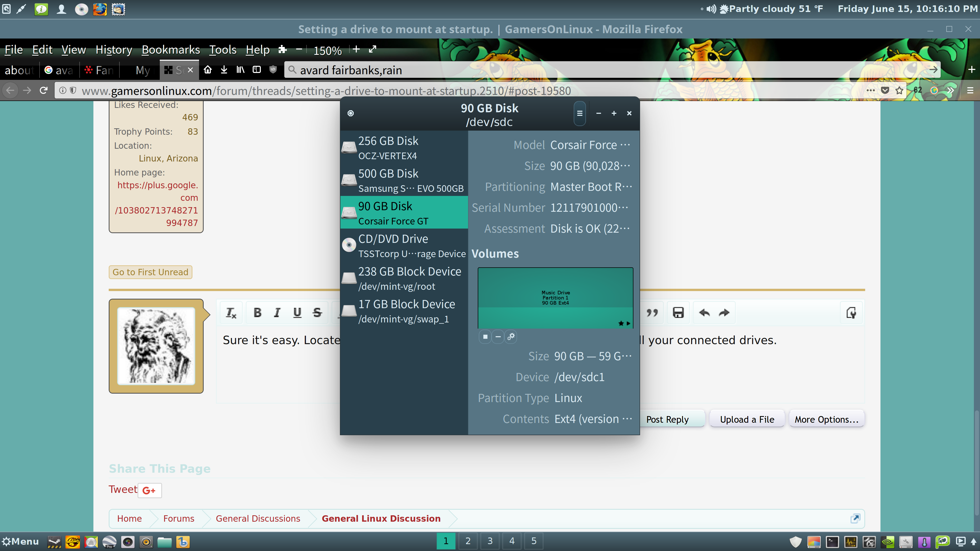Reload the current page
The height and width of the screenshot is (551, 980).
pyautogui.click(x=44, y=91)
